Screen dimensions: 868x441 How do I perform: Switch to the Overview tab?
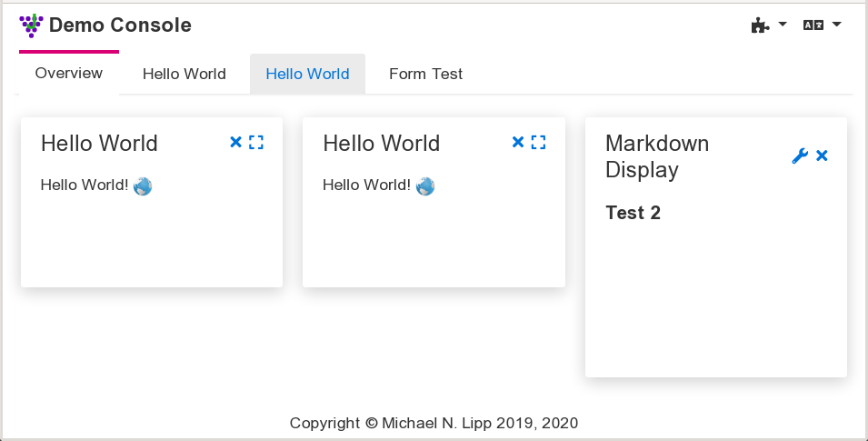(x=68, y=74)
